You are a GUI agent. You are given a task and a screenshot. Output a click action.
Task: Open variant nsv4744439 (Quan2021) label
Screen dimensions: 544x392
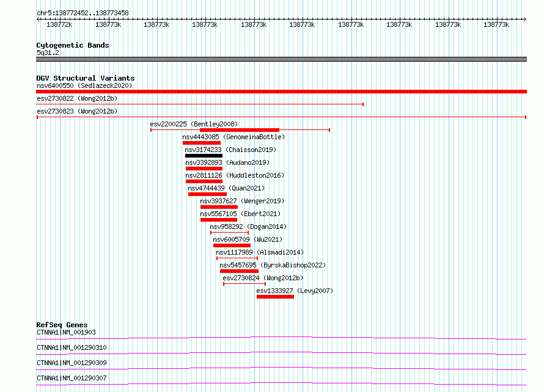click(226, 188)
